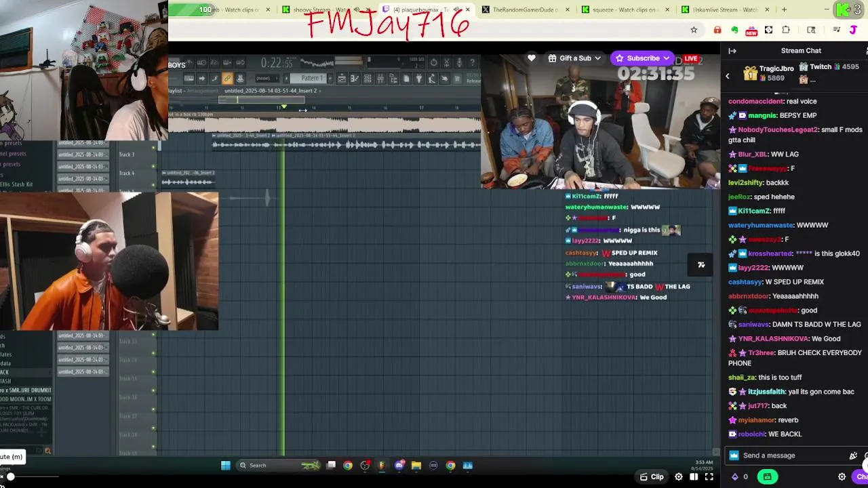Viewport: 868px width, 488px height.
Task: Click the FL Studio browser search magnifier icon
Action: click(x=47, y=451)
